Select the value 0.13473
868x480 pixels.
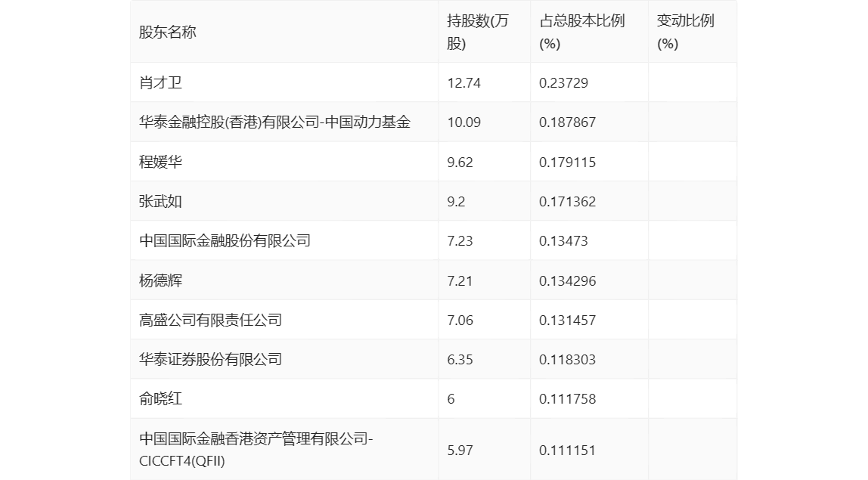pyautogui.click(x=563, y=241)
